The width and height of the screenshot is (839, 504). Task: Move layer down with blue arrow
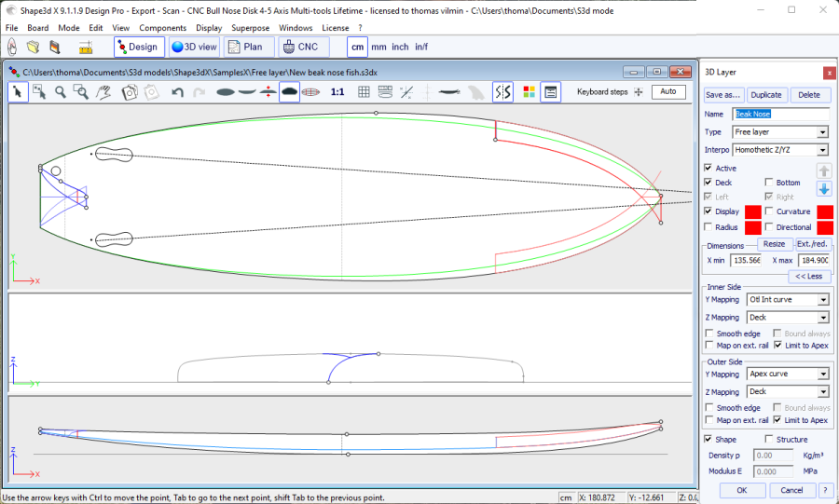(824, 189)
